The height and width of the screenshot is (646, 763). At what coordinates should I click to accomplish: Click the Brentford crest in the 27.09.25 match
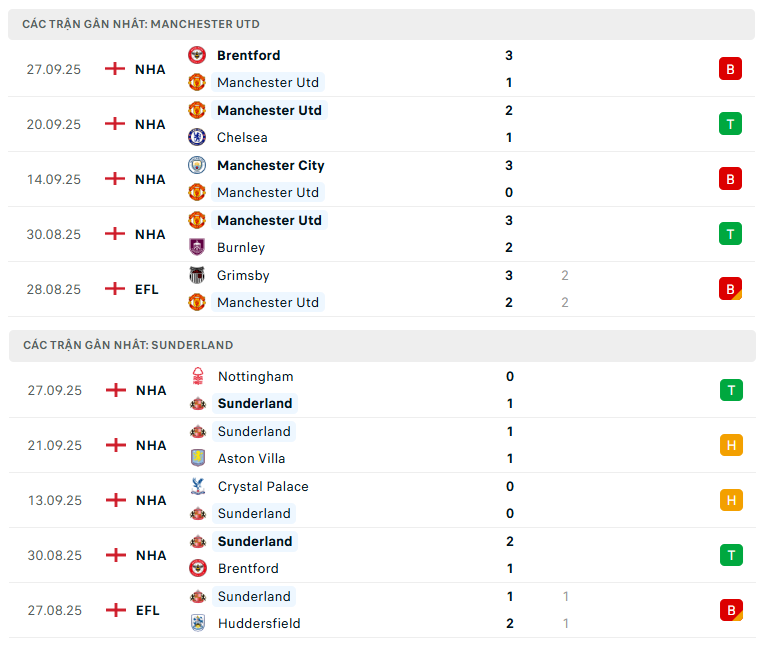197,55
